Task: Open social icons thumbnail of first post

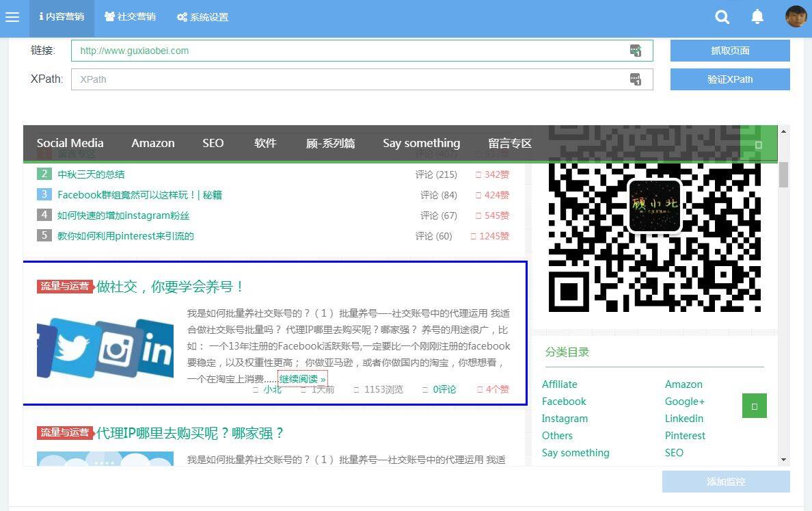Action: (105, 349)
